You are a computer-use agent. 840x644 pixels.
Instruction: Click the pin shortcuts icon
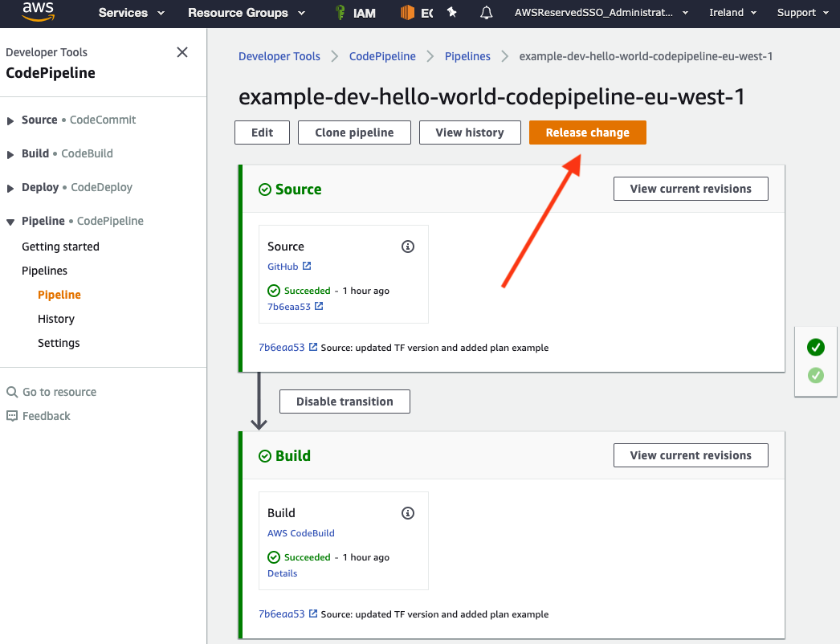point(452,12)
